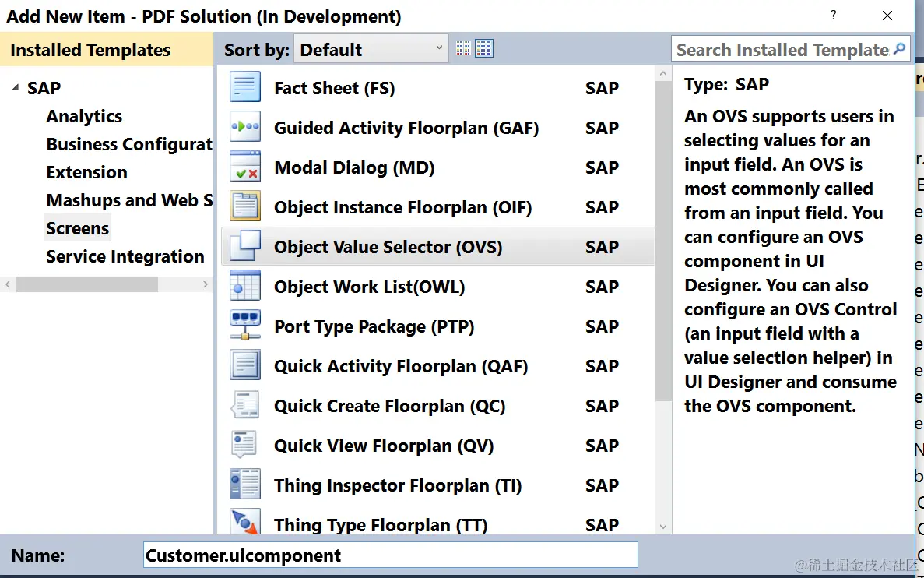Select the Service Integration category
The width and height of the screenshot is (924, 578).
125,256
